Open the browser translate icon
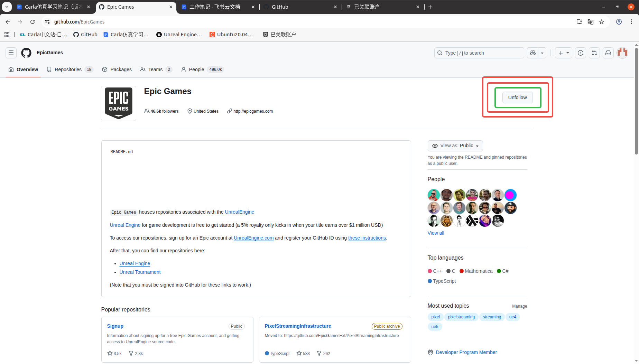Viewport: 639px width, 364px height. (591, 22)
